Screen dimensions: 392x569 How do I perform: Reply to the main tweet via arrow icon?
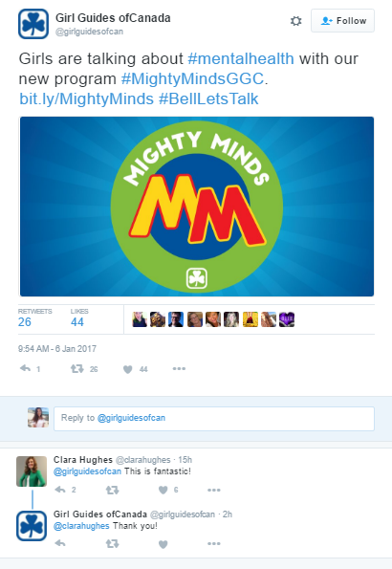(x=26, y=369)
